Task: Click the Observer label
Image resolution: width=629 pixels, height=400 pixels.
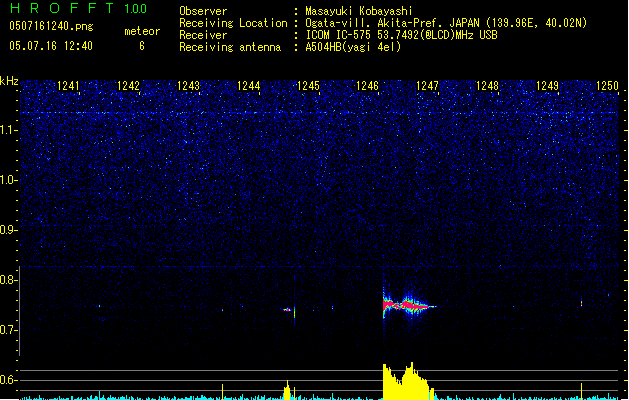Action: (203, 11)
